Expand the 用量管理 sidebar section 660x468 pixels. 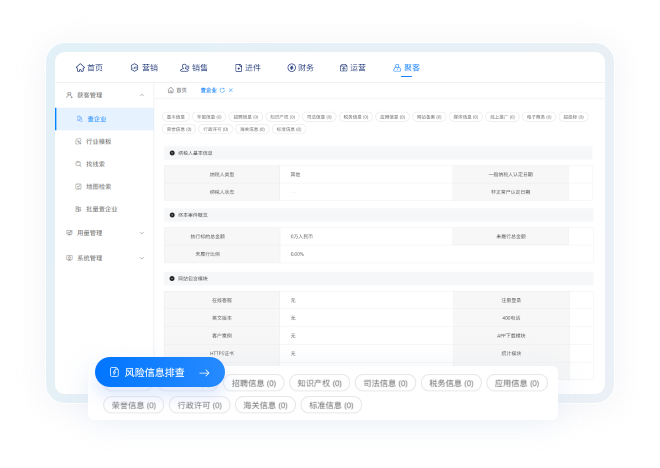[x=142, y=233]
